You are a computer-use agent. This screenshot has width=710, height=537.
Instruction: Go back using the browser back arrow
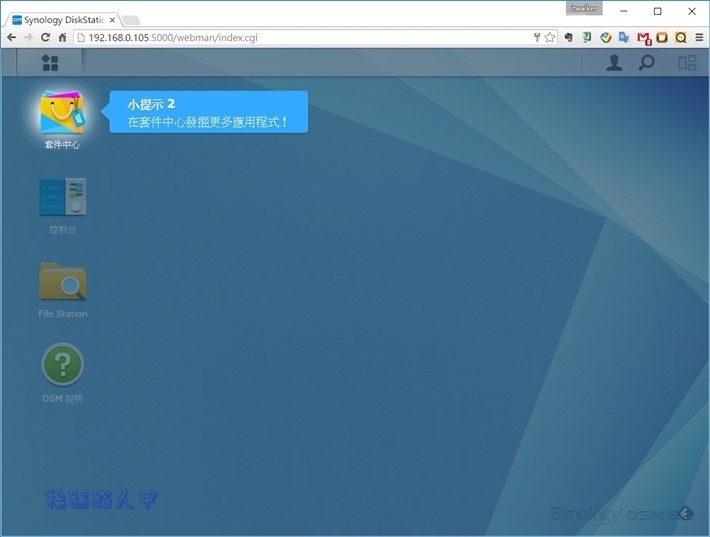pyautogui.click(x=12, y=38)
